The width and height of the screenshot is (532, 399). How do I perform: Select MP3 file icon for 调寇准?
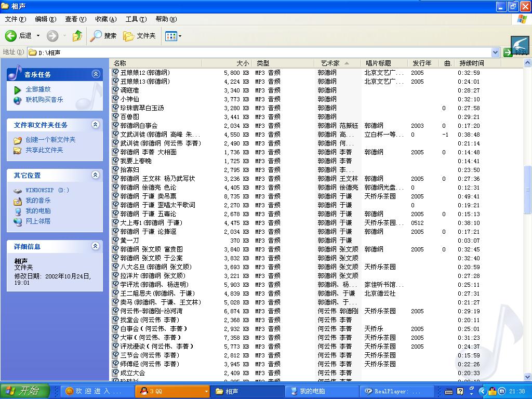pyautogui.click(x=116, y=90)
